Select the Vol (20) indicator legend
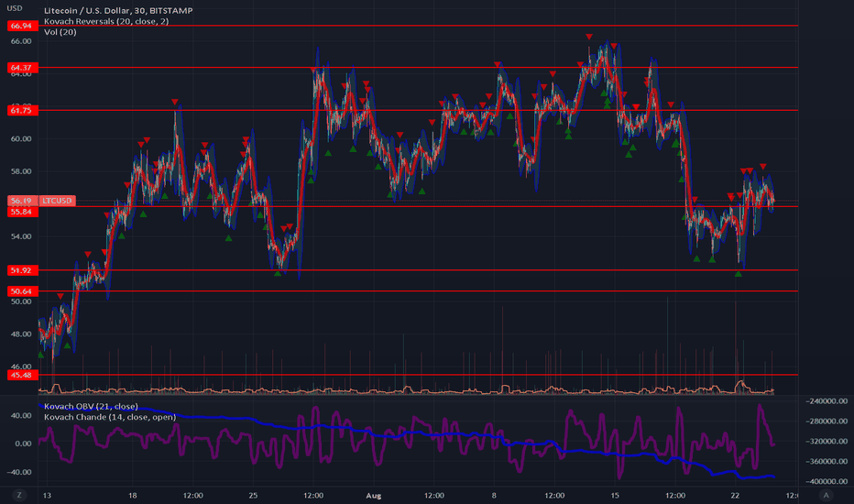Screen dimensions: 854x504 click(x=60, y=32)
